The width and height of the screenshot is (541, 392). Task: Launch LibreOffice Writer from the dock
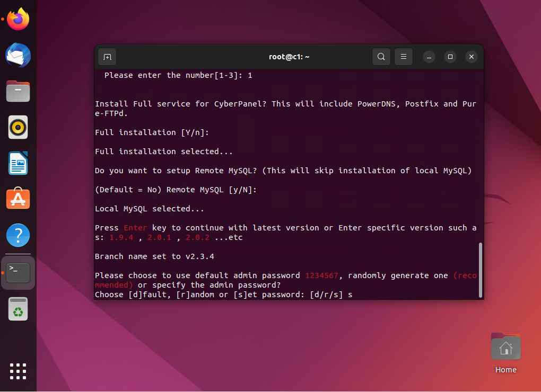tap(18, 163)
